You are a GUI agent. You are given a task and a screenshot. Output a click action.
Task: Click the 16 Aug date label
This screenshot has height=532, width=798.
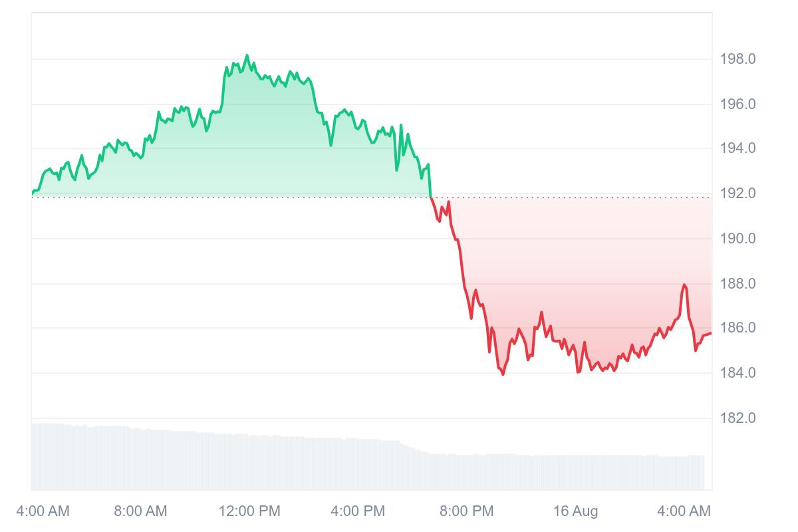576,511
